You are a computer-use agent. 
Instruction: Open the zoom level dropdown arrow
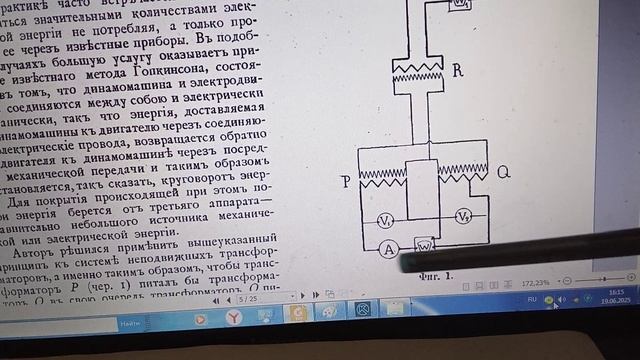pyautogui.click(x=558, y=282)
